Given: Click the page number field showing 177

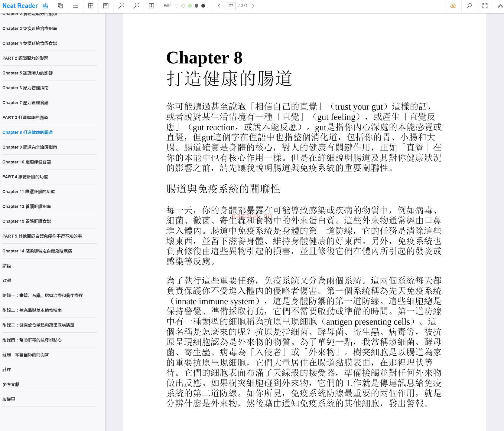Looking at the screenshot, I should tap(230, 6).
